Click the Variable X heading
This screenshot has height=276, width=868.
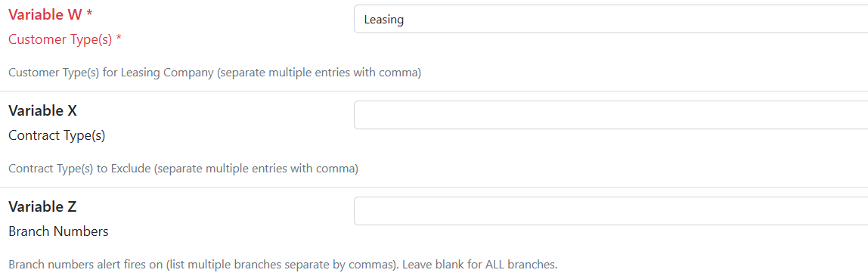coord(42,110)
